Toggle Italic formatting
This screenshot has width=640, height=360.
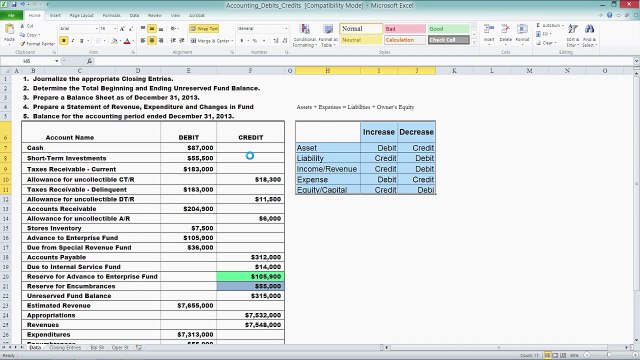pos(73,41)
